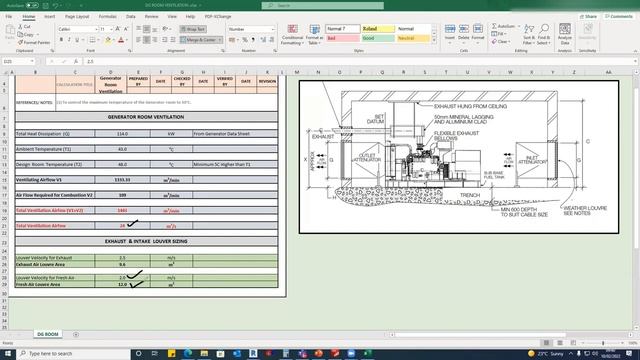
Task: Open the Clear dropdown
Action: click(500, 42)
